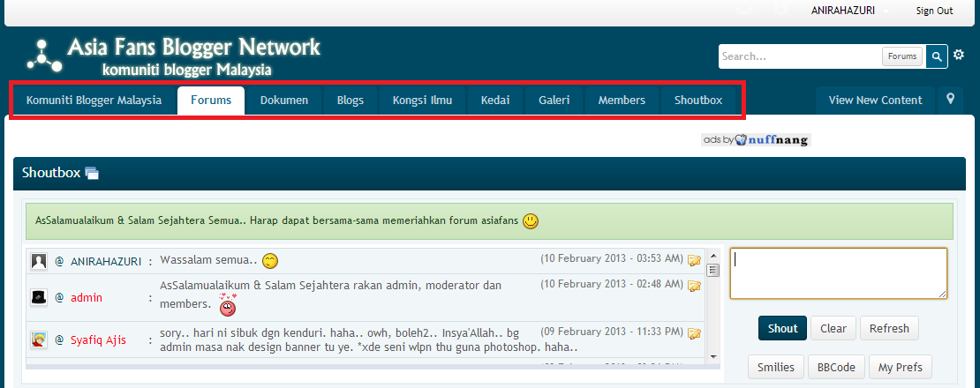The image size is (980, 388).
Task: Open the ANIRAHAZURI user dropdown menu
Action: pyautogui.click(x=849, y=11)
